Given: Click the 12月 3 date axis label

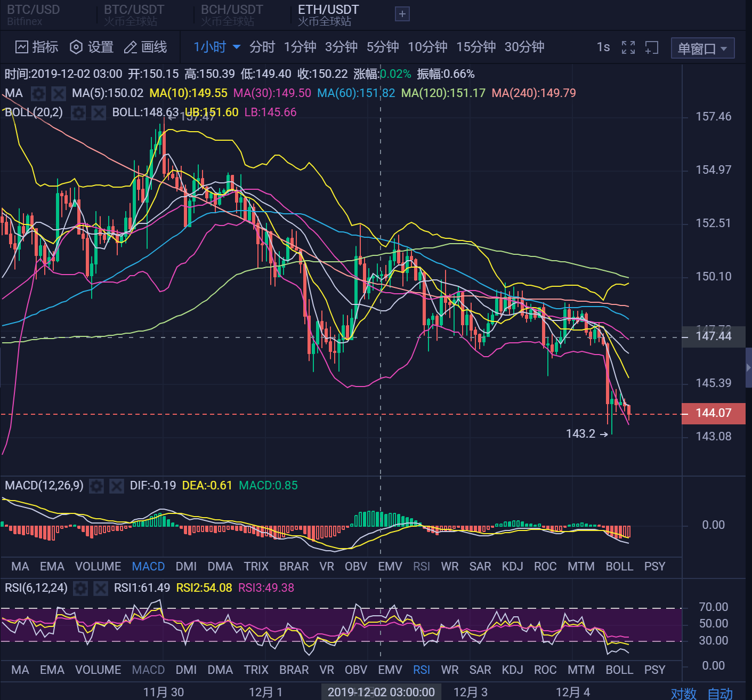Looking at the screenshot, I should 471,693.
